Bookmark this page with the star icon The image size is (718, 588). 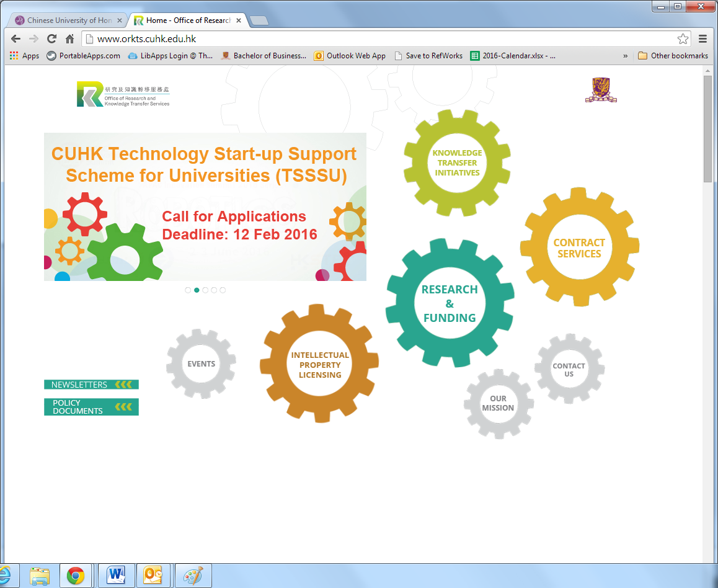point(683,39)
